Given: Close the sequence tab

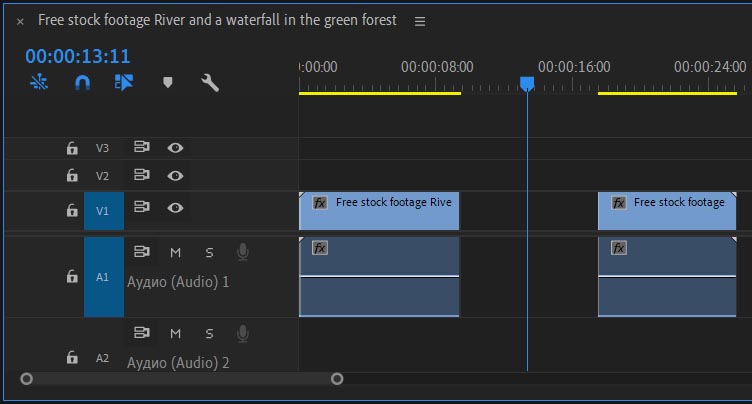Looking at the screenshot, I should pyautogui.click(x=20, y=21).
